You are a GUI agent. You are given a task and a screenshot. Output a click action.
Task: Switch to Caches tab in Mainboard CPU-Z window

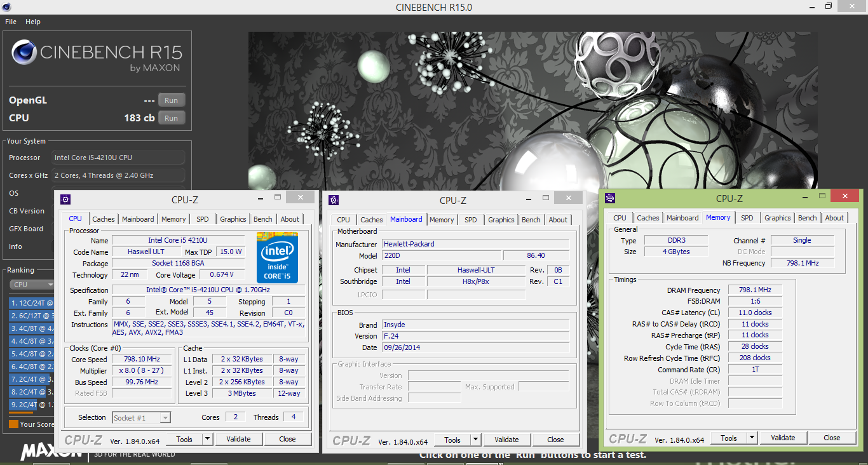pyautogui.click(x=372, y=220)
